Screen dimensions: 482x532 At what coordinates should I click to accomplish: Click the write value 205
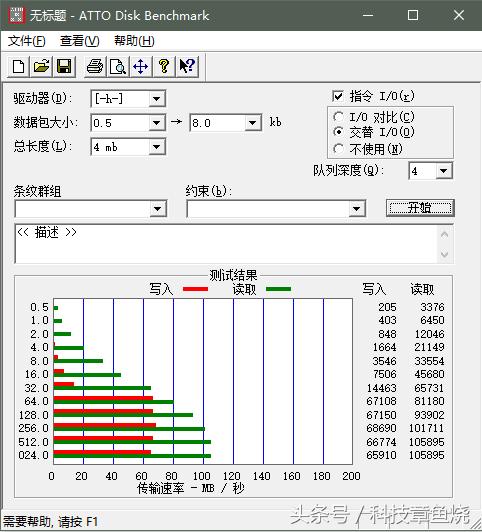click(387, 307)
